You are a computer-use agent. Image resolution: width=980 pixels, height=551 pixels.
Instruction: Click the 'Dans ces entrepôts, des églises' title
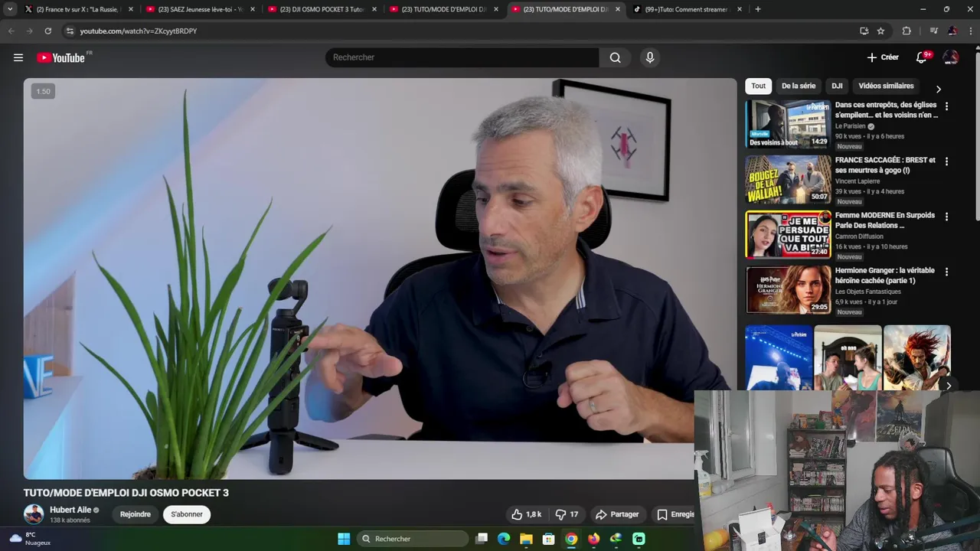[x=886, y=109]
